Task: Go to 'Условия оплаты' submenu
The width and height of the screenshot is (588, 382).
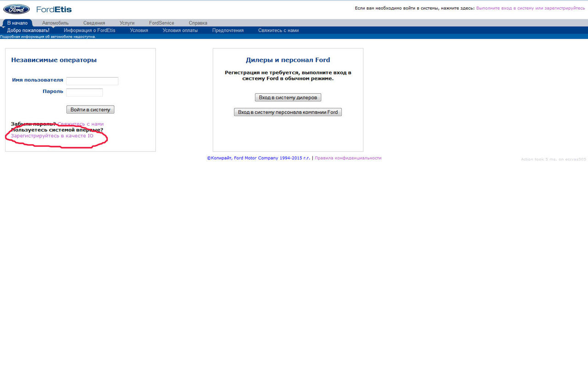Action: 180,30
